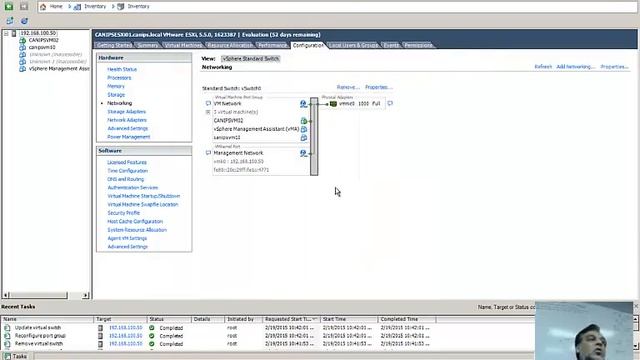Click the vMA VM icon in the switch diagram
This screenshot has width=640, height=360.
[304, 129]
